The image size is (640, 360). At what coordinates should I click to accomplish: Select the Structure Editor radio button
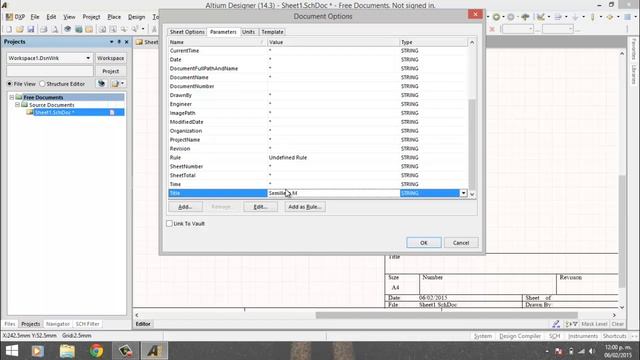click(42, 84)
